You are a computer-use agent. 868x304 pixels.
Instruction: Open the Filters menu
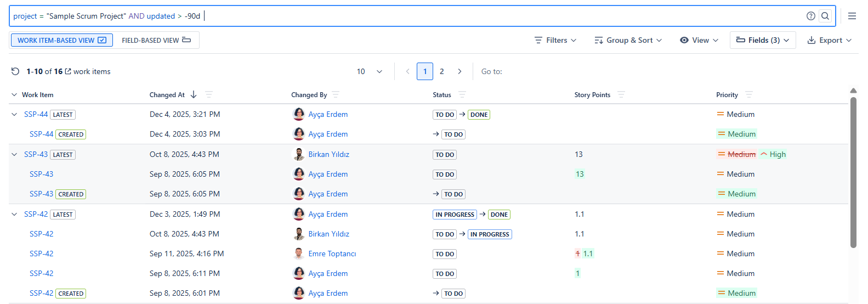pyautogui.click(x=555, y=40)
